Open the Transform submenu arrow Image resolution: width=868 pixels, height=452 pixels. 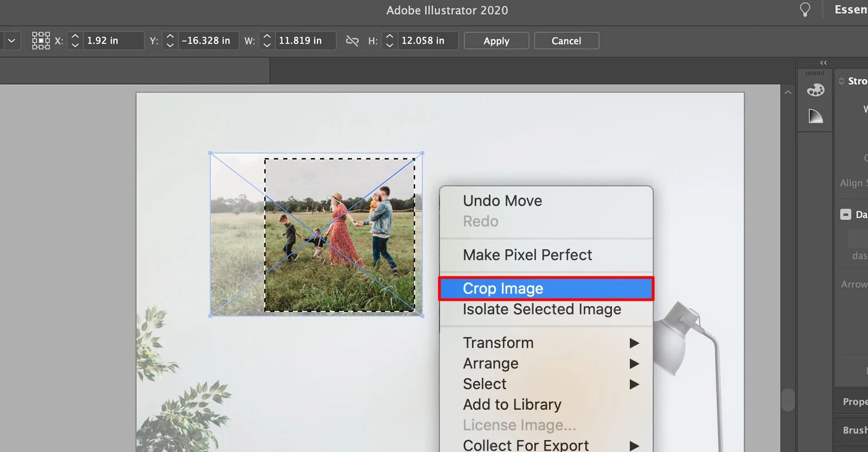(x=634, y=343)
